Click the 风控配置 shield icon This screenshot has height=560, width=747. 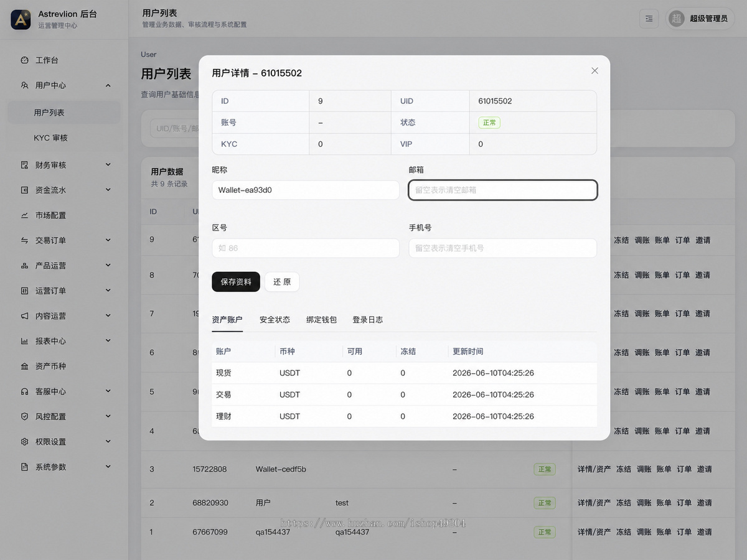[x=24, y=416]
